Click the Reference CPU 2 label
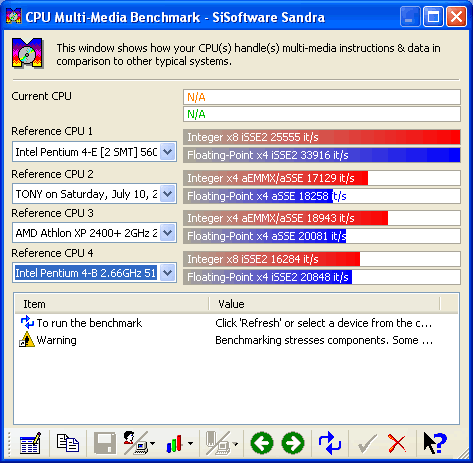The height and width of the screenshot is (463, 473). click(x=52, y=174)
